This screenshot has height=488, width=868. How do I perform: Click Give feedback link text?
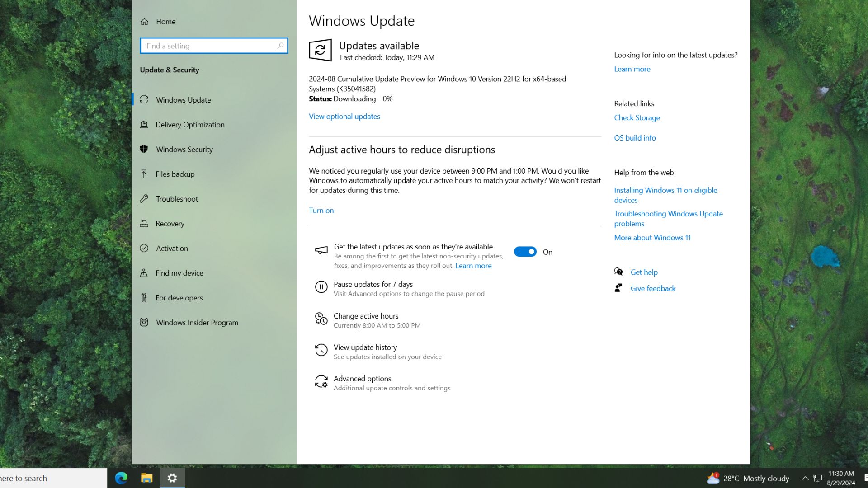click(x=653, y=288)
